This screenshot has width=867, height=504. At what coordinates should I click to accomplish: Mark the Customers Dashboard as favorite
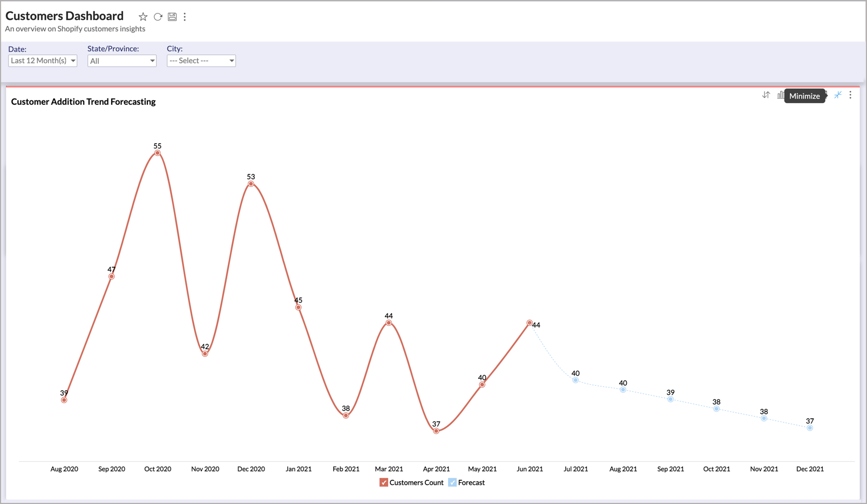(143, 17)
